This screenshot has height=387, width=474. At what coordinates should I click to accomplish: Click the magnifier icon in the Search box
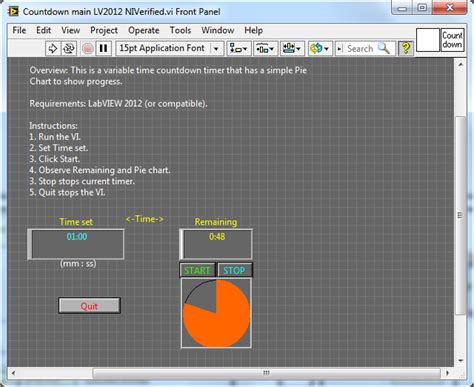pyautogui.click(x=384, y=49)
